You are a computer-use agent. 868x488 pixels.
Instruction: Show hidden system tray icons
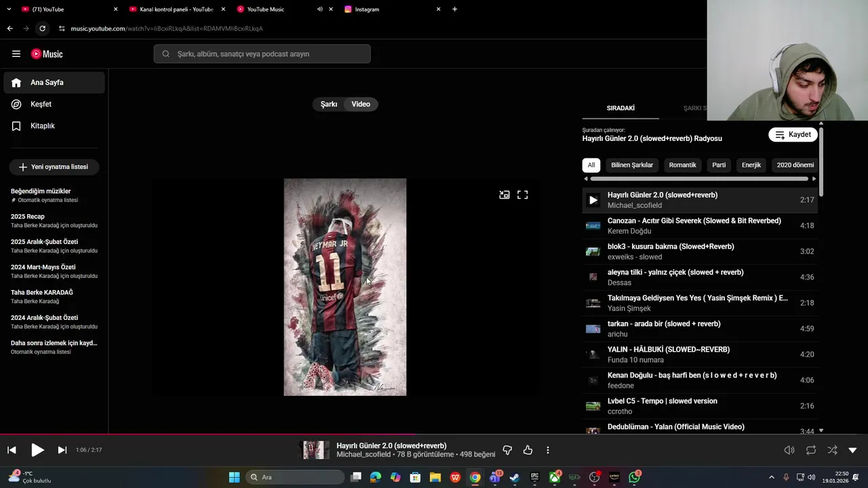tap(772, 477)
